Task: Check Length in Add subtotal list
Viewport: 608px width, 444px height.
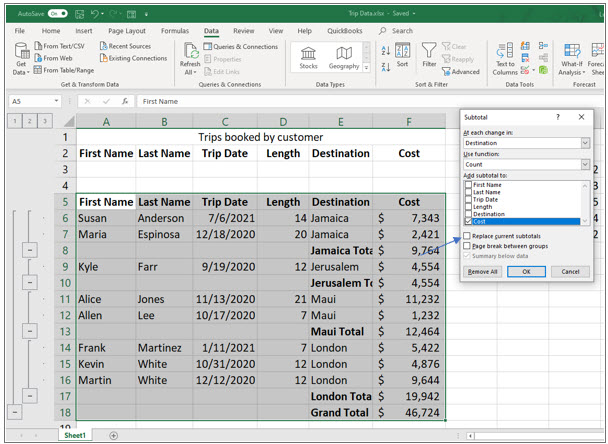Action: [468, 207]
